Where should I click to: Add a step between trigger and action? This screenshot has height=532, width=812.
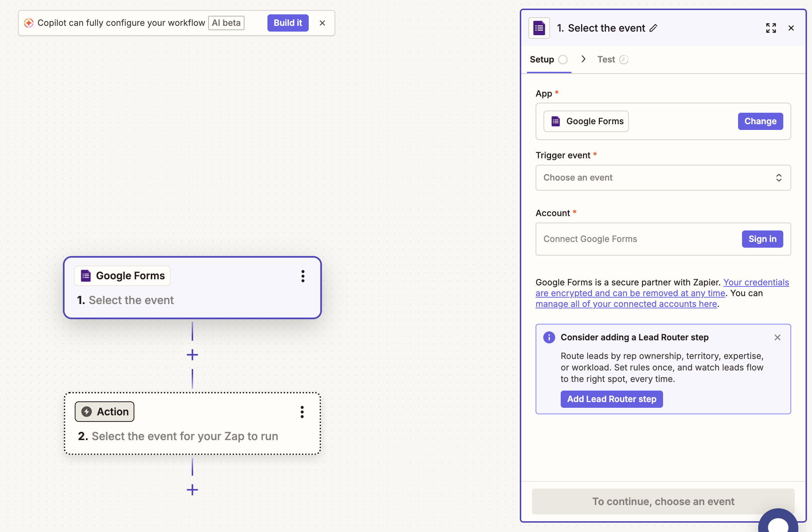click(192, 355)
